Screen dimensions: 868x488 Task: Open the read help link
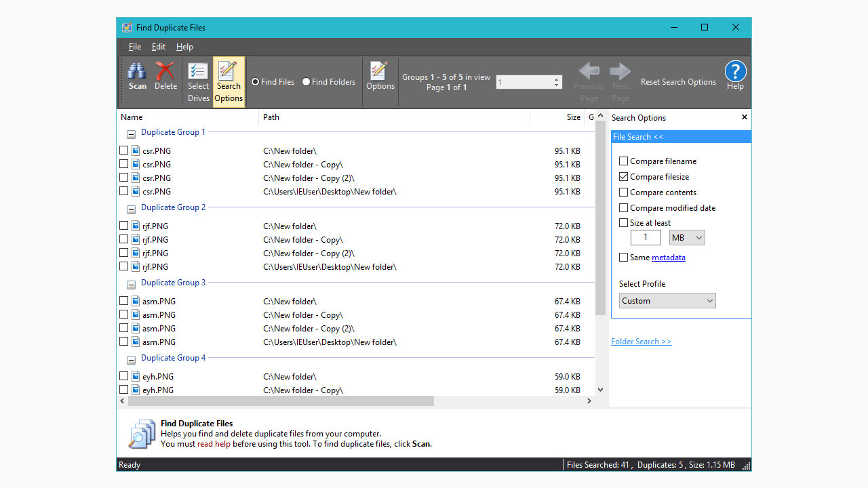pyautogui.click(x=214, y=444)
